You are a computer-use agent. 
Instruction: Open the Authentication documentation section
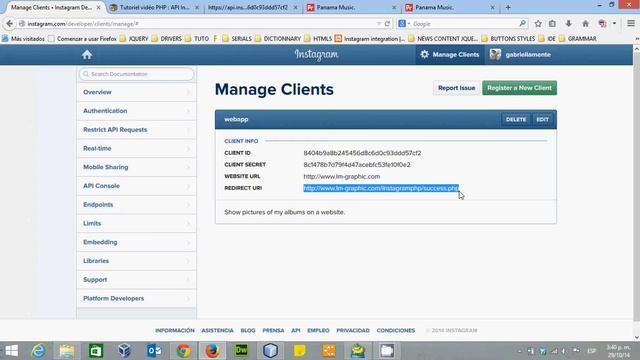tap(136, 111)
